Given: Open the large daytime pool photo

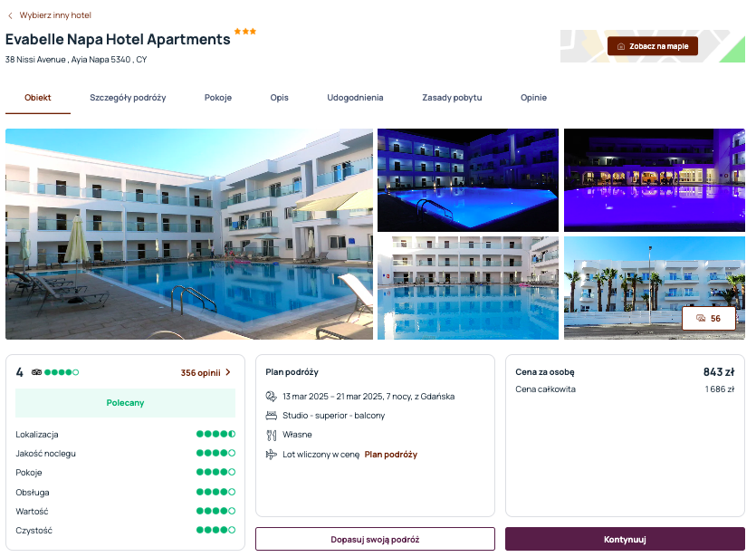Looking at the screenshot, I should coord(189,234).
